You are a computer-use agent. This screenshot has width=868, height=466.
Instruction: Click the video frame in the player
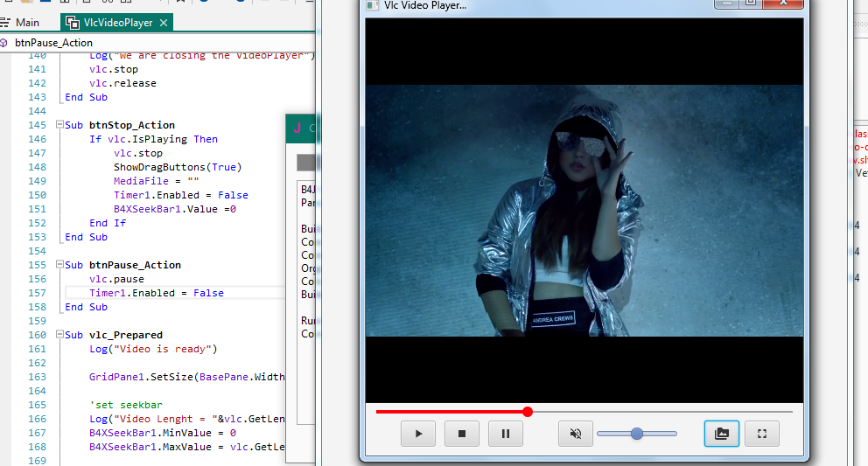584,211
